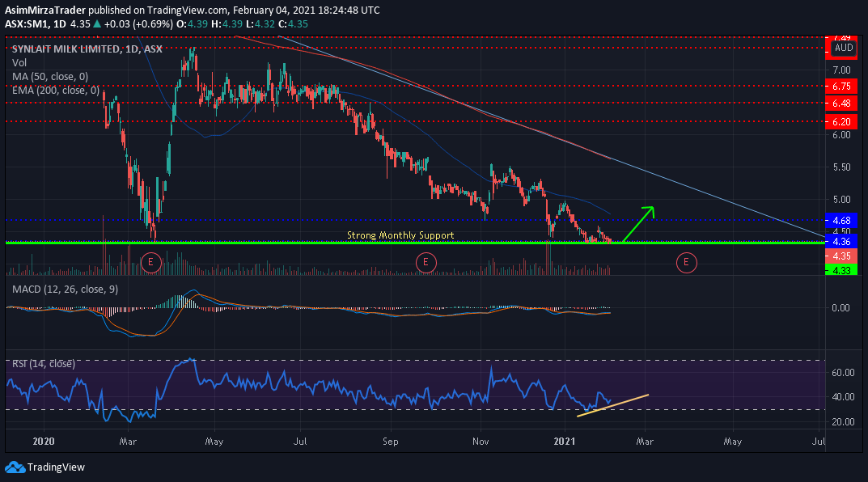The image size is (868, 482).
Task: Click the Sep label on time axis
Action: [x=390, y=441]
